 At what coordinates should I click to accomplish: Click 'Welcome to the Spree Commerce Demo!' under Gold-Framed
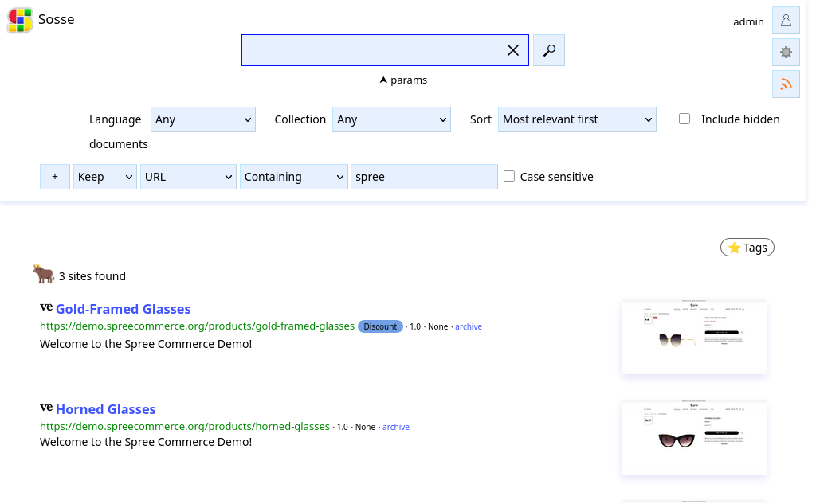146,344
